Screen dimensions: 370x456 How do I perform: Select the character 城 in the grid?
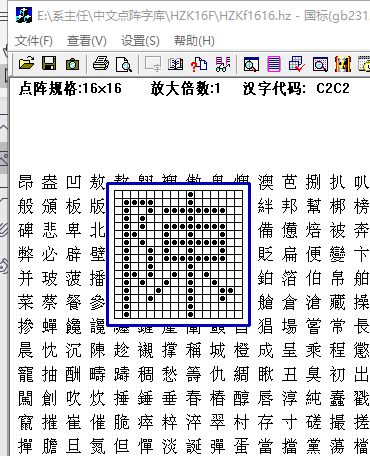click(218, 350)
